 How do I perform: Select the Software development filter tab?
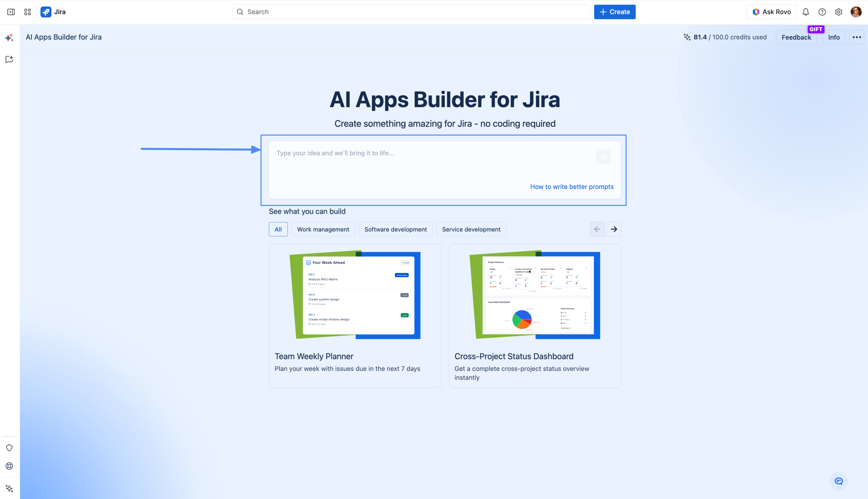(395, 229)
